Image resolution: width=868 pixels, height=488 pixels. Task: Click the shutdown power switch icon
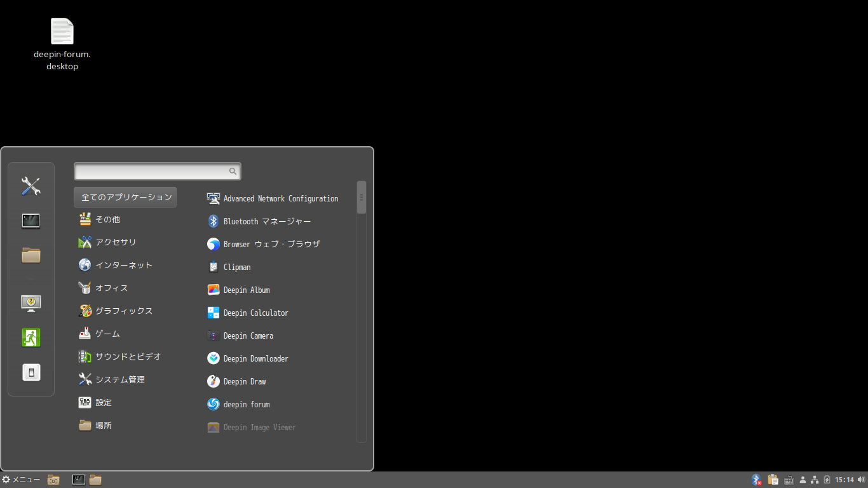(31, 372)
